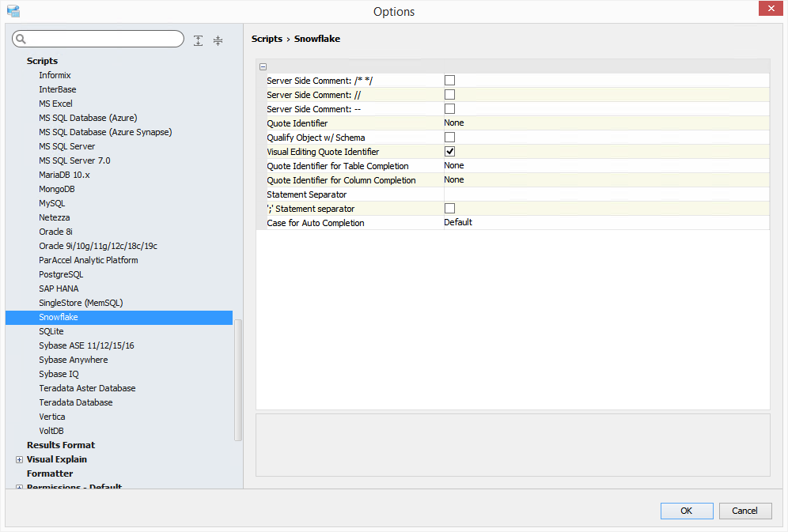
Task: Open Case for Auto Completion dropdown
Action: coord(605,223)
